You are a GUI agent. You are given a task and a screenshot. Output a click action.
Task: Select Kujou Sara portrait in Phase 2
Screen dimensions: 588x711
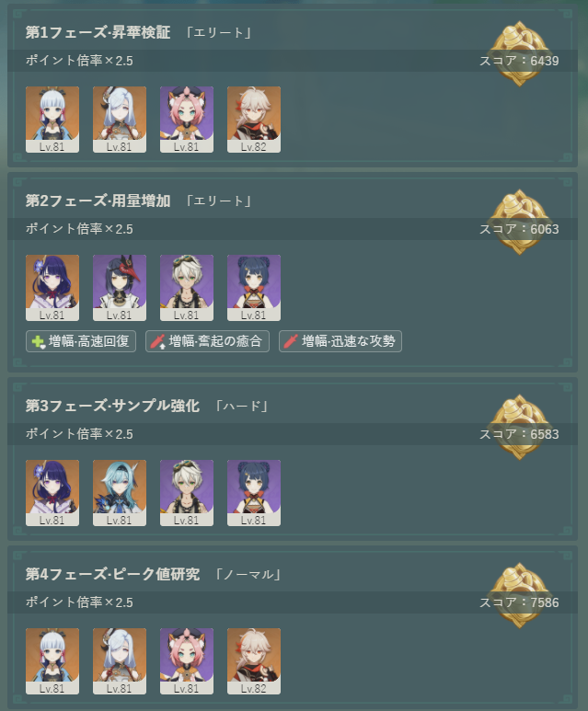120,288
